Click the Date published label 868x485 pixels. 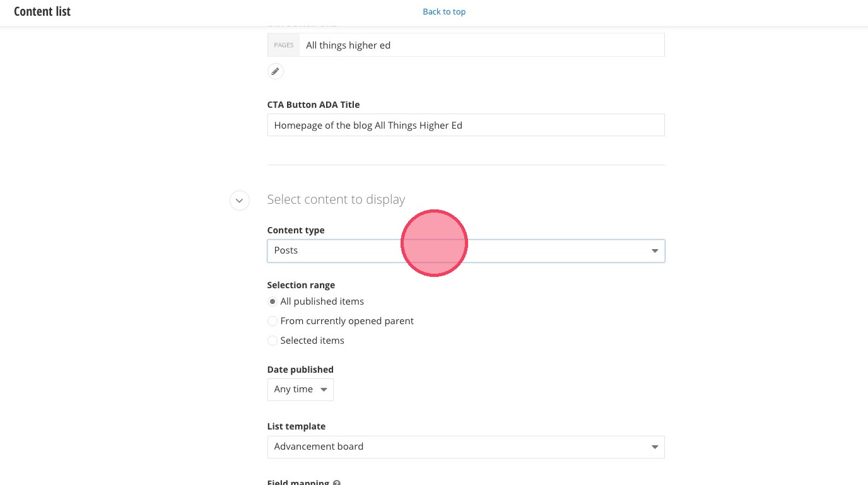point(300,370)
